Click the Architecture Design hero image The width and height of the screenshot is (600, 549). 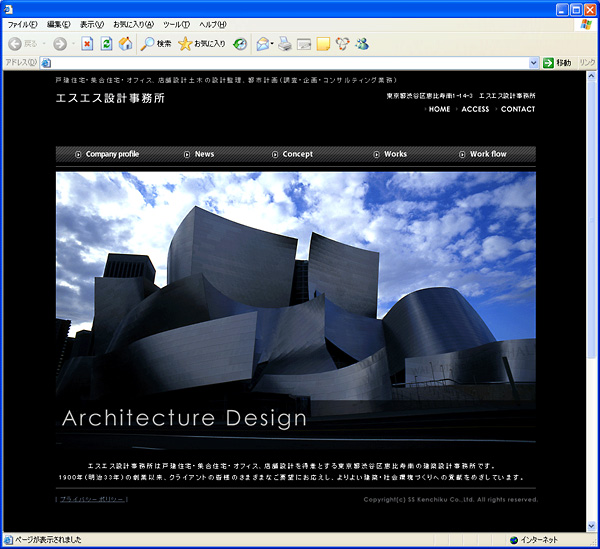click(x=296, y=310)
